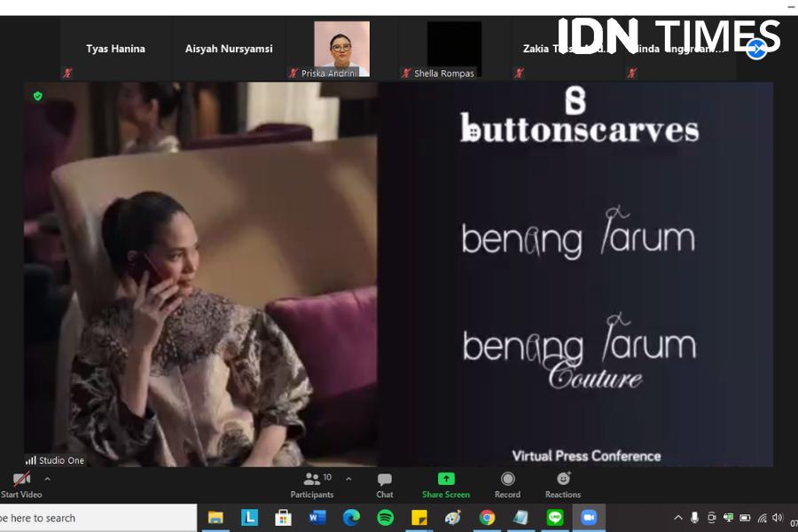The height and width of the screenshot is (532, 798).
Task: Open the Reactions menu
Action: click(563, 485)
